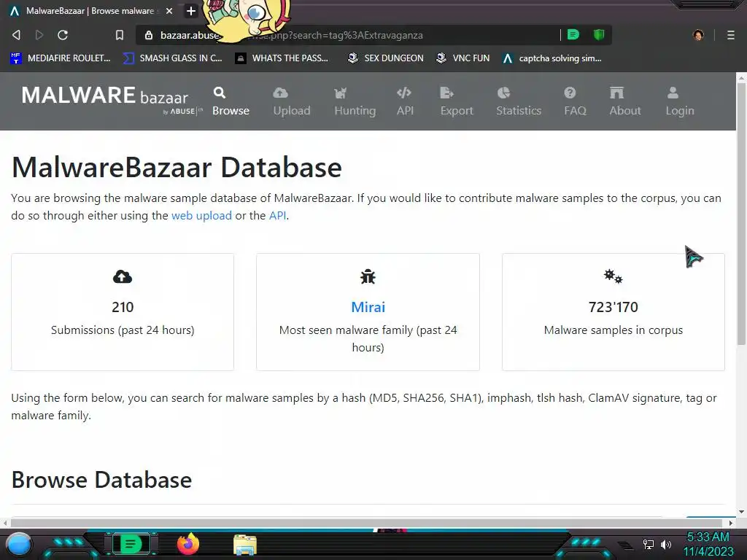The width and height of the screenshot is (747, 560).
Task: Open the WHATS THE PASS... bookmark
Action: pos(282,58)
